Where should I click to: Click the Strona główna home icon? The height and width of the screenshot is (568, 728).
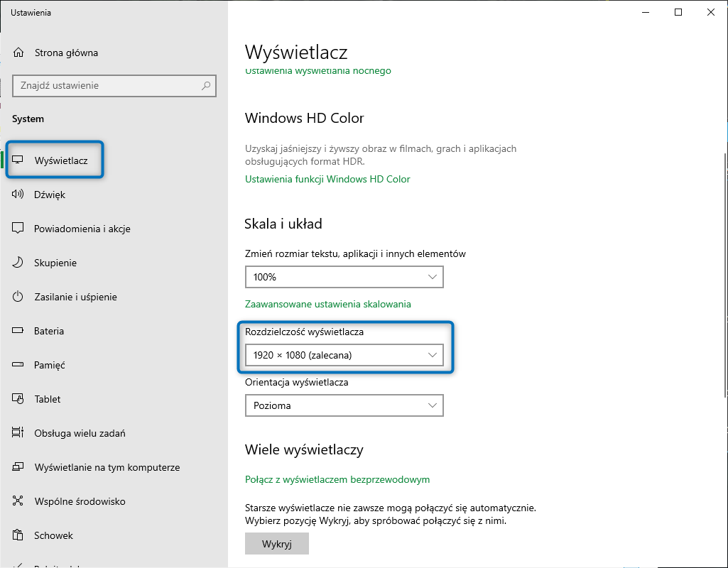pyautogui.click(x=19, y=53)
